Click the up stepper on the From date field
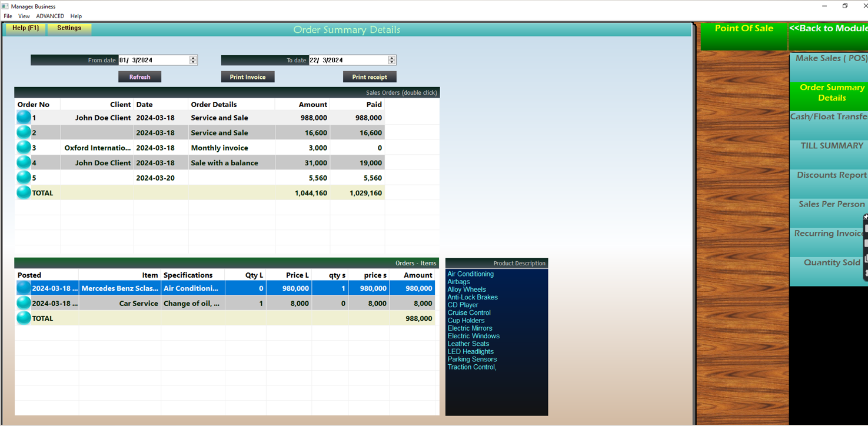This screenshot has width=868, height=426. (x=192, y=57)
